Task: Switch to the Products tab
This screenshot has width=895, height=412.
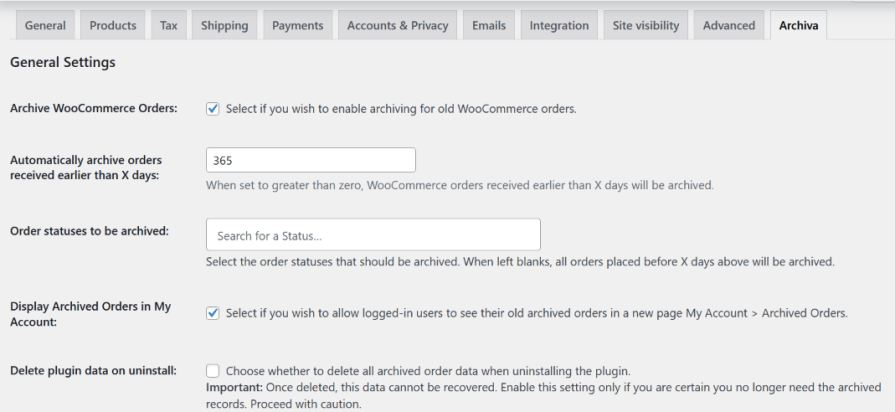Action: 112,25
